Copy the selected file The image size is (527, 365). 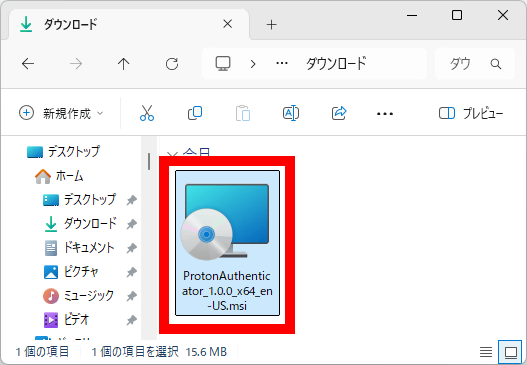point(195,113)
